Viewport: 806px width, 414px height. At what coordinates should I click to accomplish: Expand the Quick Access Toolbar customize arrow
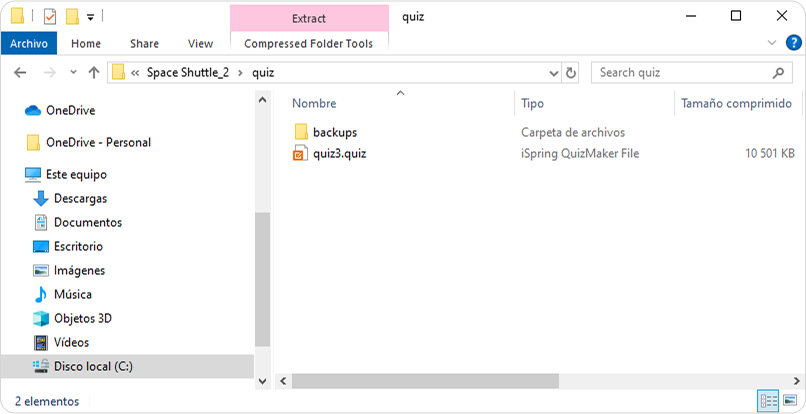tap(90, 17)
